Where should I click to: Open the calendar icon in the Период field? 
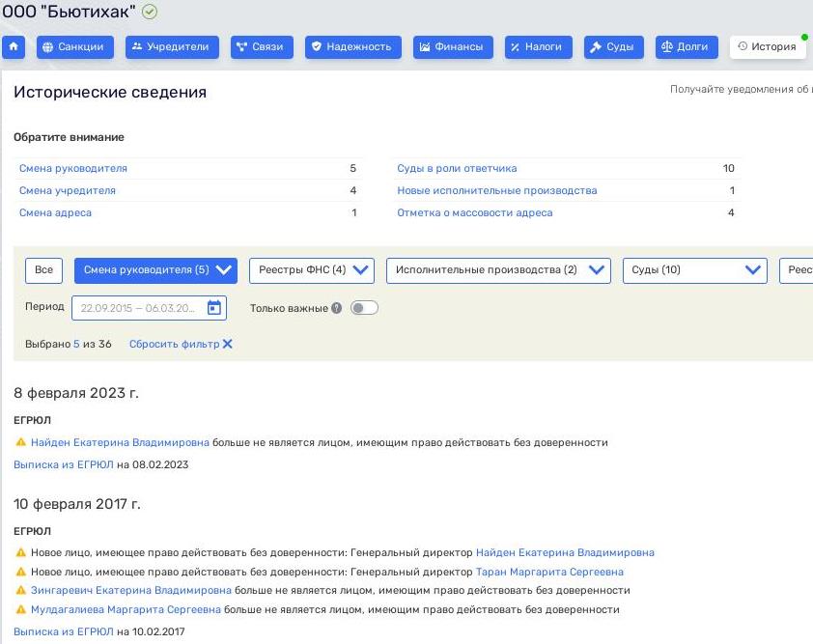coord(214,307)
